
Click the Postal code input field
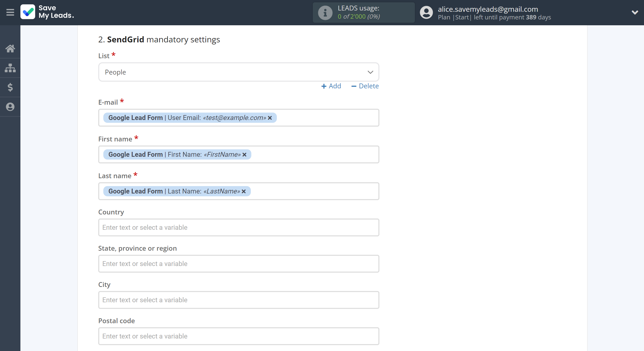point(239,336)
